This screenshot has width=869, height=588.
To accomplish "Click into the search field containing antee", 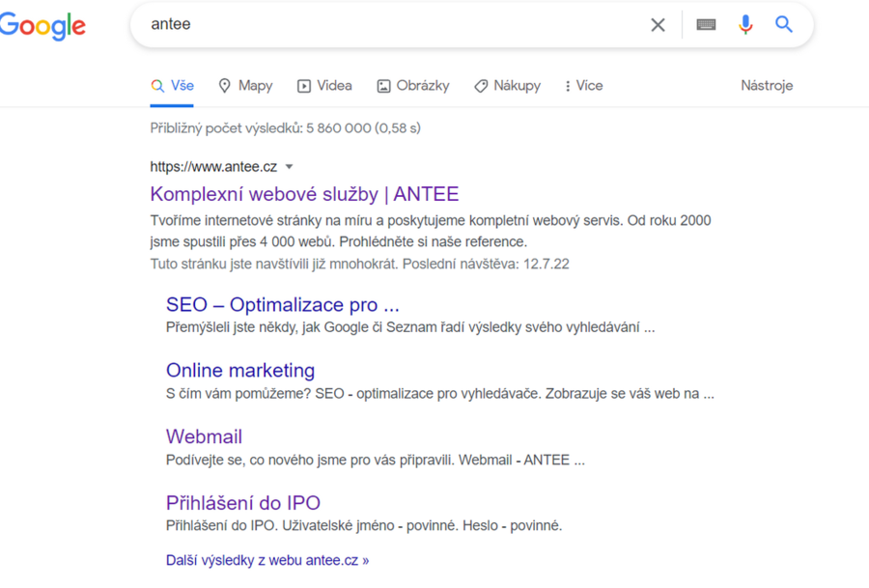I will [386, 25].
